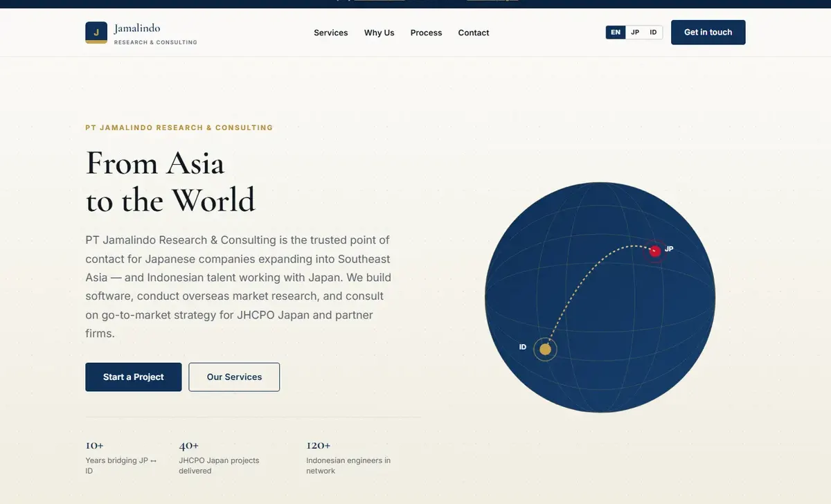Switch language to JP
The width and height of the screenshot is (831, 504).
coord(635,33)
